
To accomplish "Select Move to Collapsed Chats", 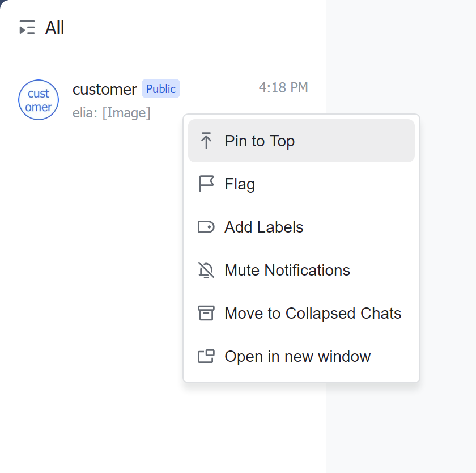I will coord(313,313).
